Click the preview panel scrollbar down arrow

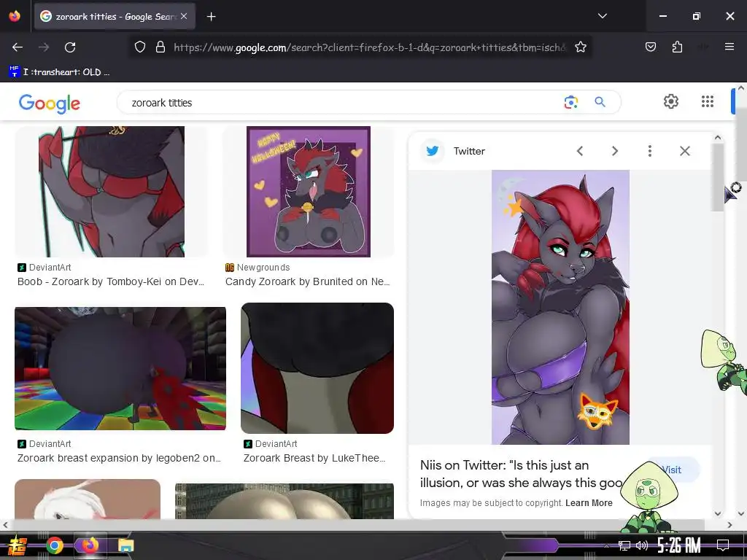(718, 514)
